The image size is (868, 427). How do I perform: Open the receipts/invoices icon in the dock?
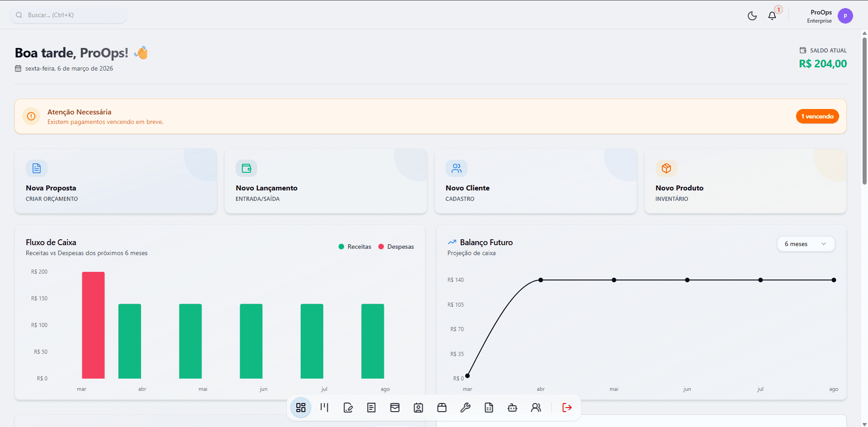coord(371,408)
